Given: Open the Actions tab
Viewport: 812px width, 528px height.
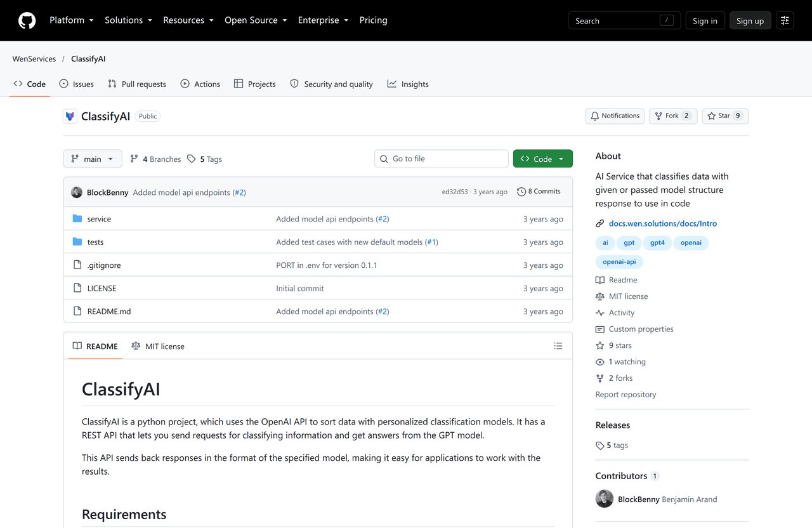Looking at the screenshot, I should pos(200,84).
